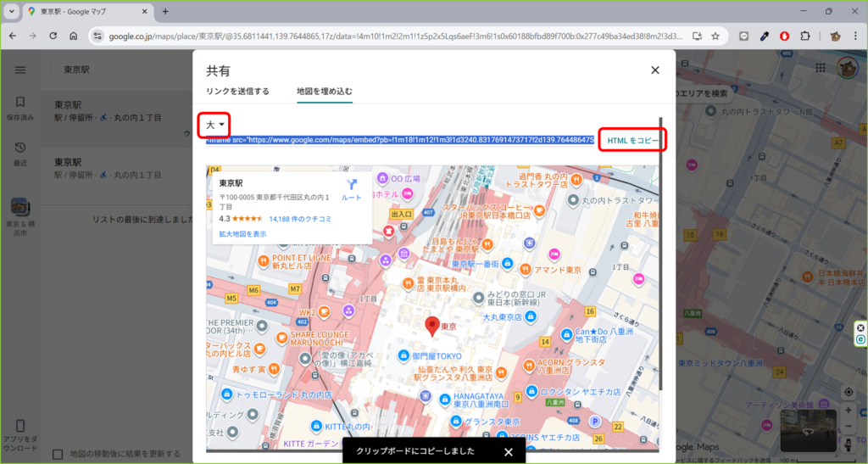Toggle 地図の移動後に結果を更新する checkbox
The height and width of the screenshot is (464, 868).
(x=58, y=455)
